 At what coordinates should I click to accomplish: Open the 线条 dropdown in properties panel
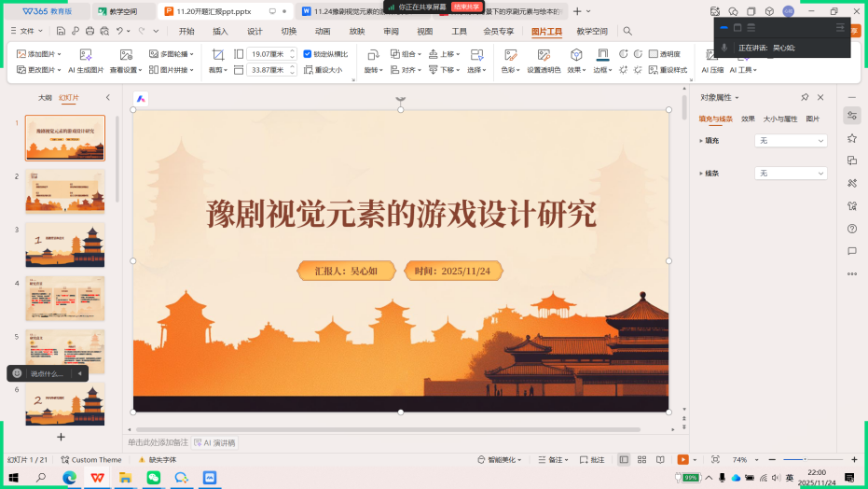tap(790, 174)
